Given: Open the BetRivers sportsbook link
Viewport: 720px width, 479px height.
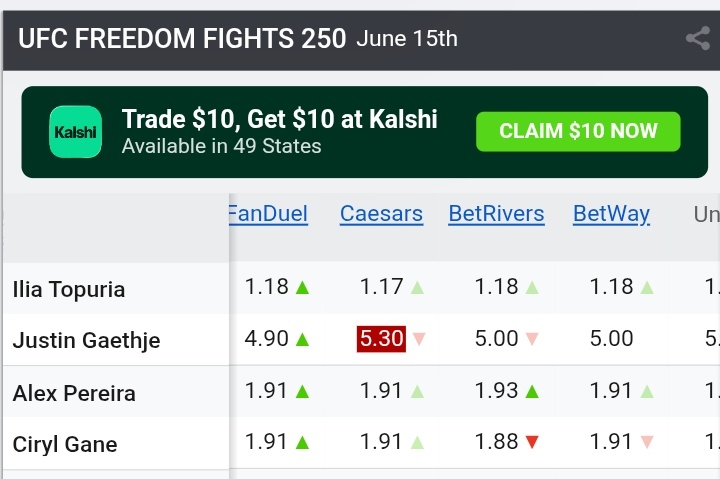Looking at the screenshot, I should pos(496,214).
